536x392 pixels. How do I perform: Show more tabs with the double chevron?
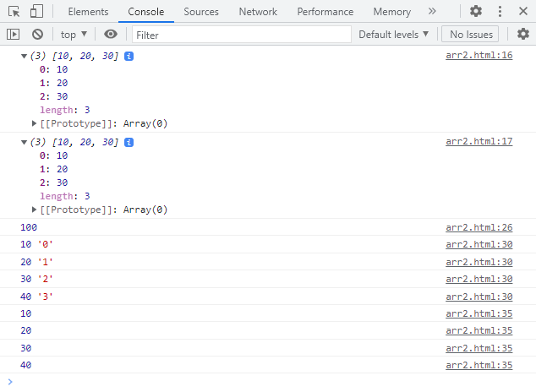pyautogui.click(x=432, y=11)
